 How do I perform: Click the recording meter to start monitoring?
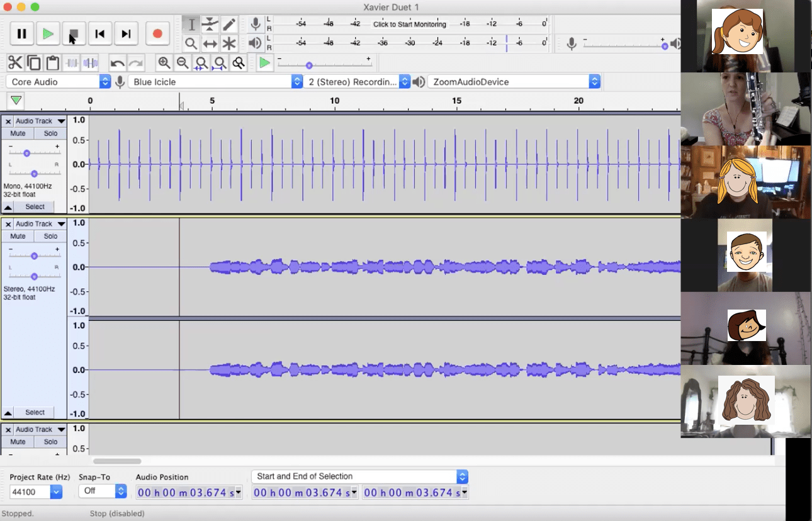(x=409, y=25)
